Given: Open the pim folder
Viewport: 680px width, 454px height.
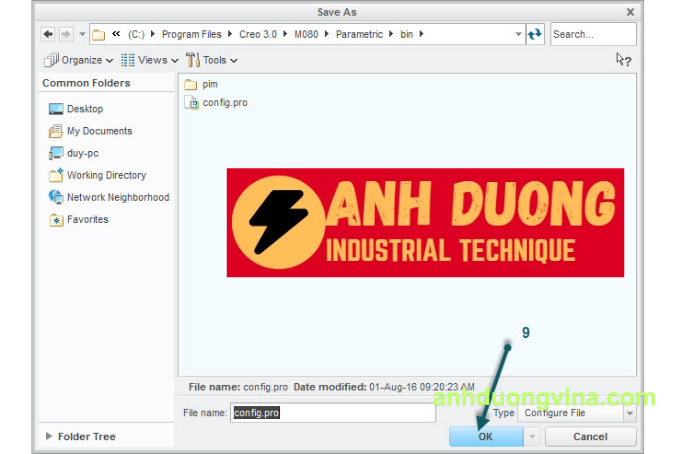Looking at the screenshot, I should [x=209, y=84].
